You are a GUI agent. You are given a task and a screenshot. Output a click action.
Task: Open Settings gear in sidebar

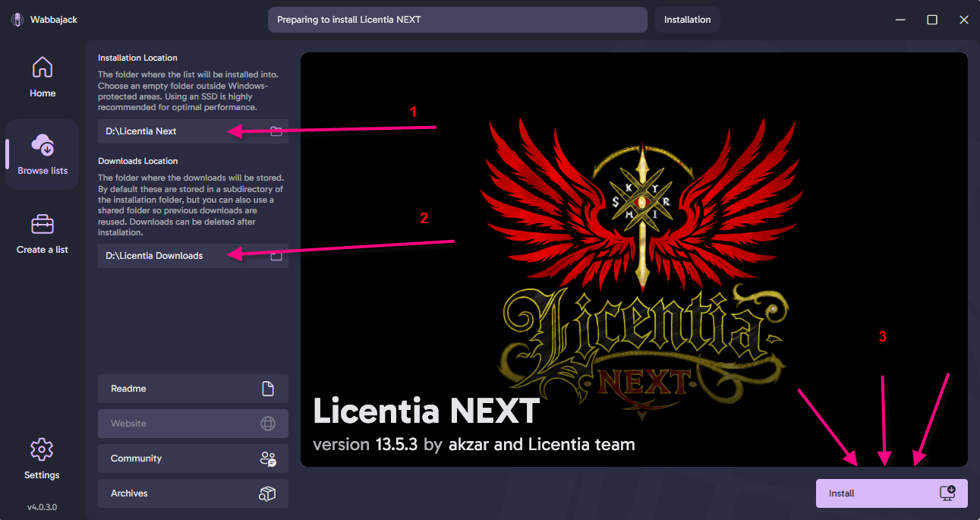tap(42, 449)
